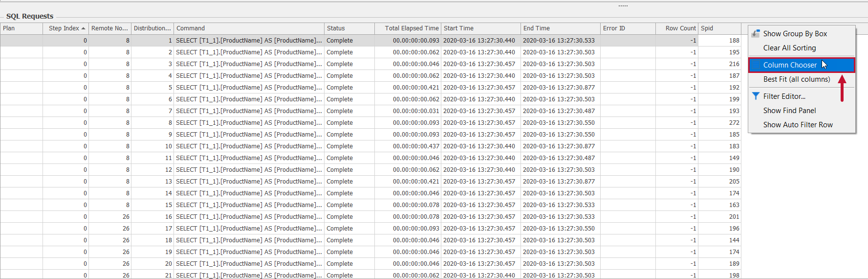Image resolution: width=868 pixels, height=279 pixels.
Task: Click the Filter Editor funnel icon
Action: [756, 96]
